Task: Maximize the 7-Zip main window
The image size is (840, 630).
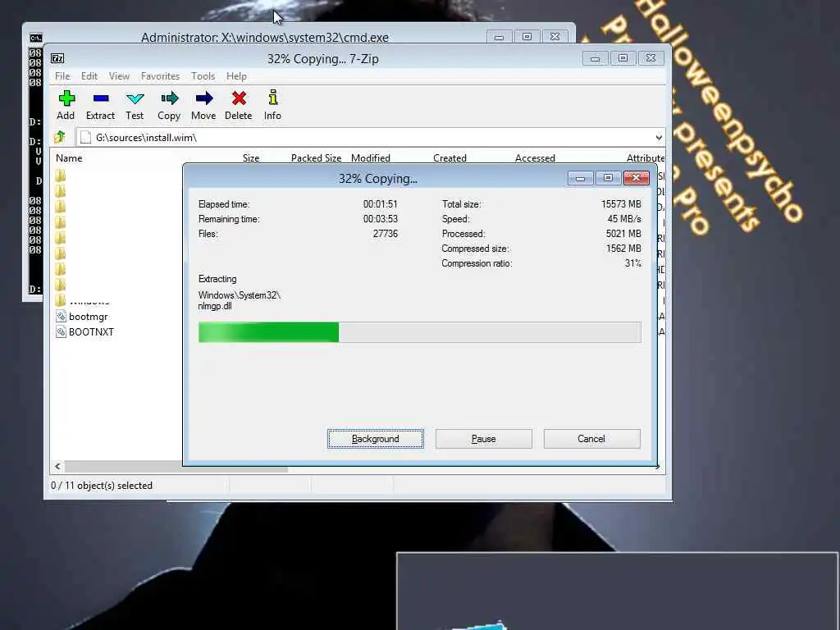Action: [x=623, y=58]
